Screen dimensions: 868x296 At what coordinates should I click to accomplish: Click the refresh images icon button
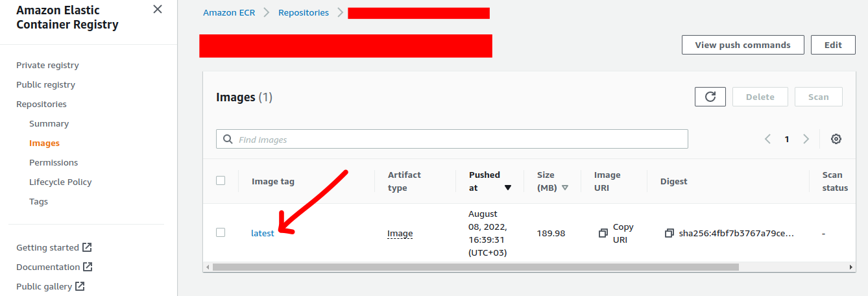710,97
